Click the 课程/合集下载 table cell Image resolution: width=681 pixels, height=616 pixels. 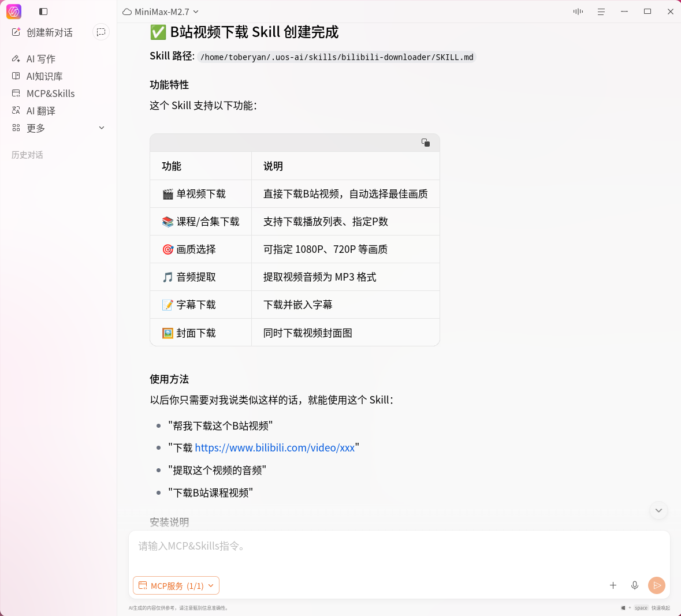[200, 222]
